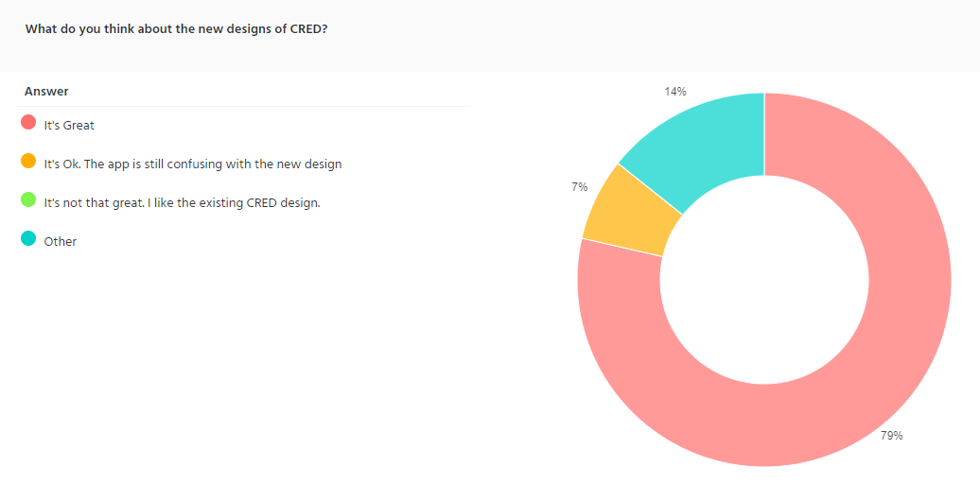Click the survey question title text
The width and height of the screenshot is (980, 484).
176,28
